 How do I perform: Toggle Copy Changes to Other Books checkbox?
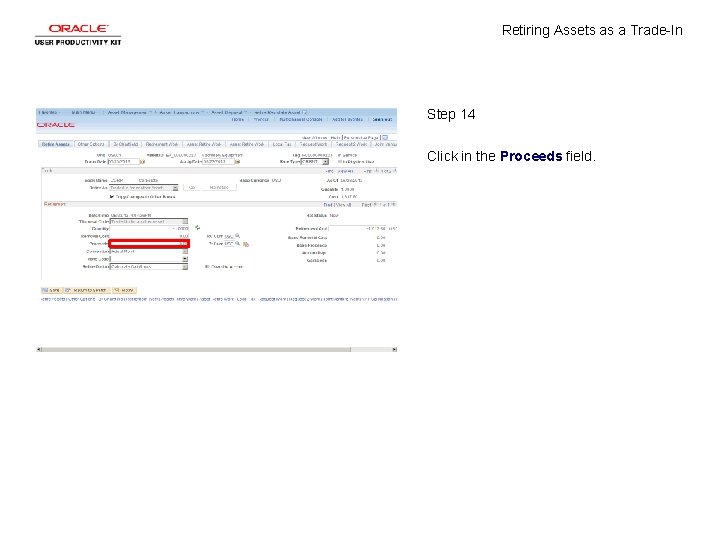point(111,197)
